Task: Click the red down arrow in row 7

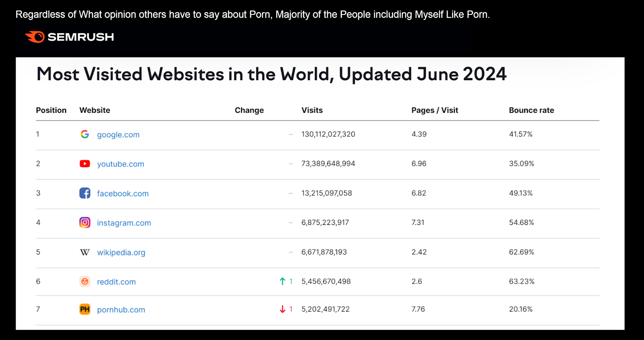Action: (x=283, y=309)
